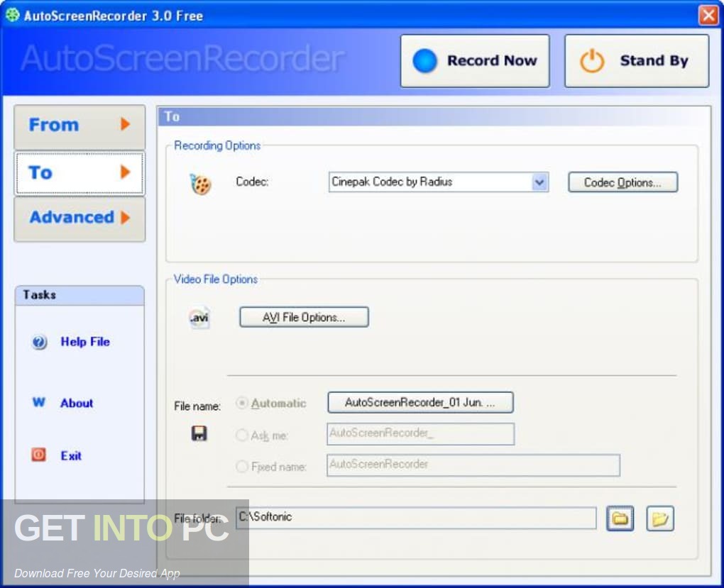Close the AutoScreenRecorder window

tap(708, 15)
